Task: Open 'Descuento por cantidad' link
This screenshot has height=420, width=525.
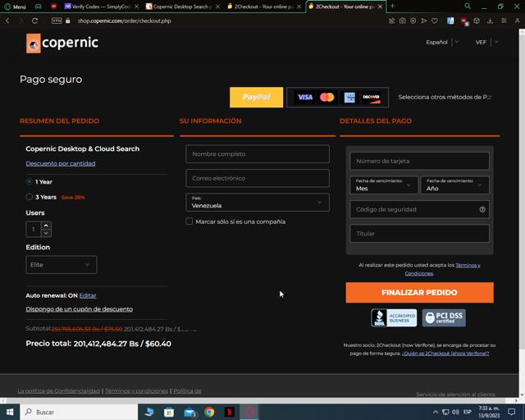Action: click(61, 163)
